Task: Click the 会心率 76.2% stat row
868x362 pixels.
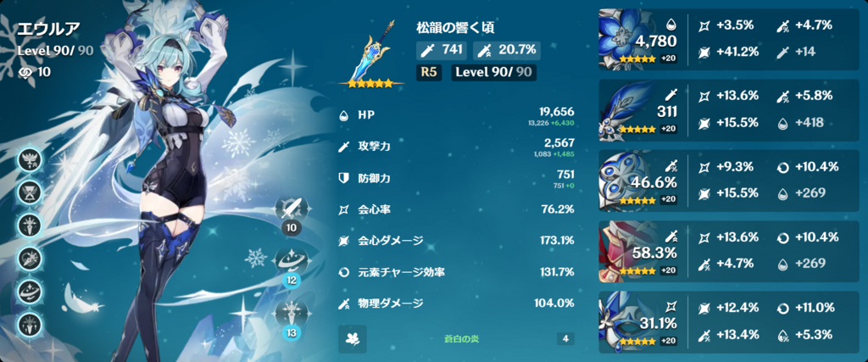Action: (457, 209)
